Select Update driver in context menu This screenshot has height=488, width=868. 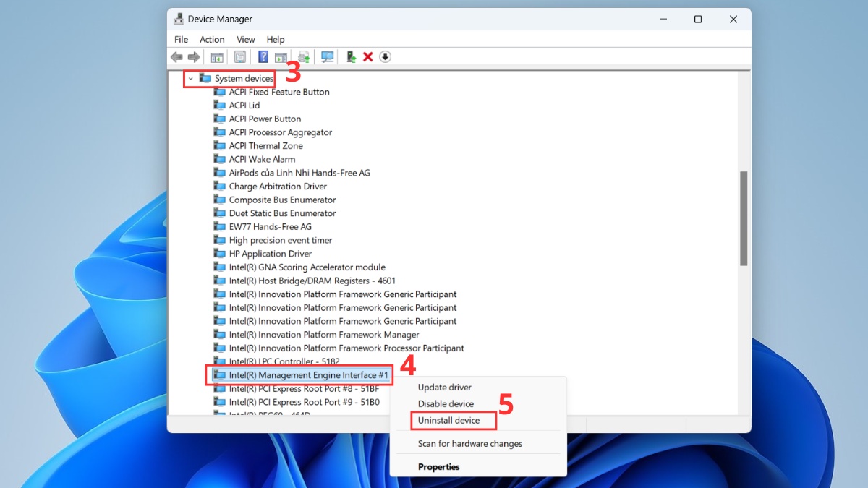[444, 388]
